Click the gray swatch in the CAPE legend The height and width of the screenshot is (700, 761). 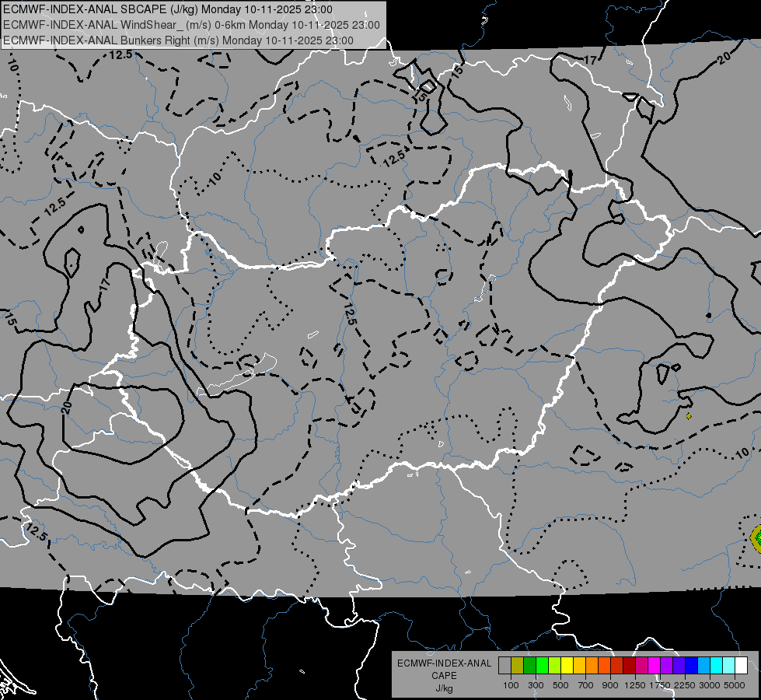pyautogui.click(x=504, y=665)
